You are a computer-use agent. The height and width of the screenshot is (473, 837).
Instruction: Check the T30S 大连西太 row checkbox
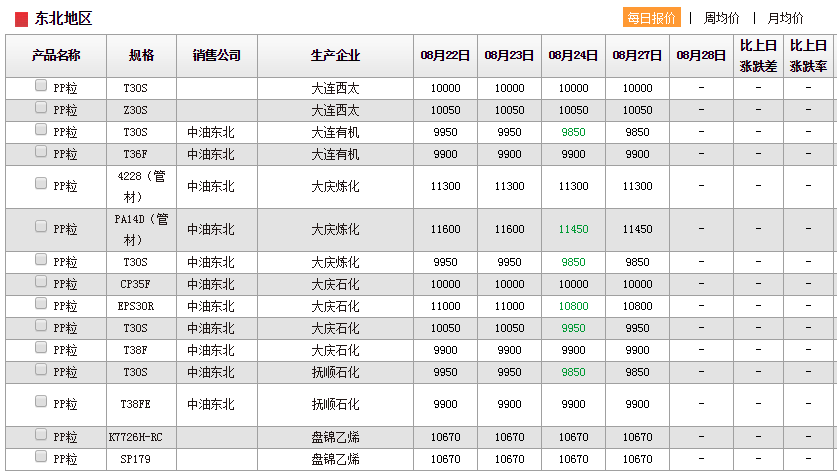pyautogui.click(x=41, y=85)
